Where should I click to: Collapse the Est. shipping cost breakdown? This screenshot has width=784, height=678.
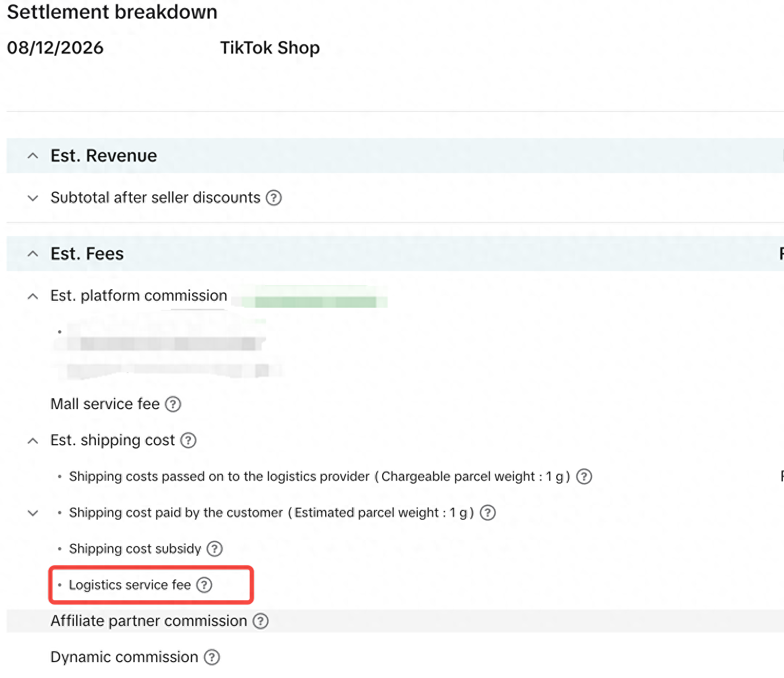pos(33,441)
